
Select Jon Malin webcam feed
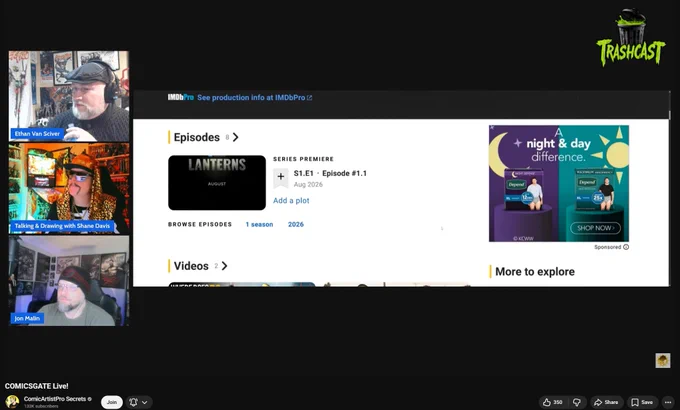69,281
